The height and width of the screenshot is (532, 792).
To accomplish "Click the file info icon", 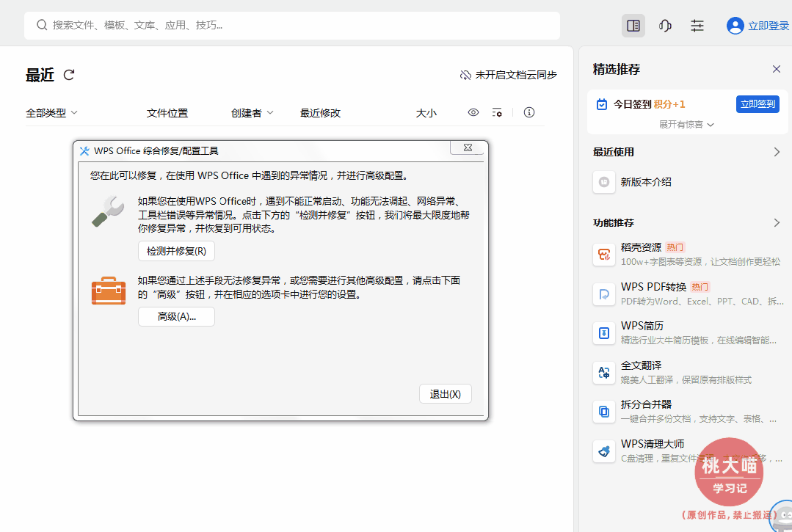I will click(528, 112).
